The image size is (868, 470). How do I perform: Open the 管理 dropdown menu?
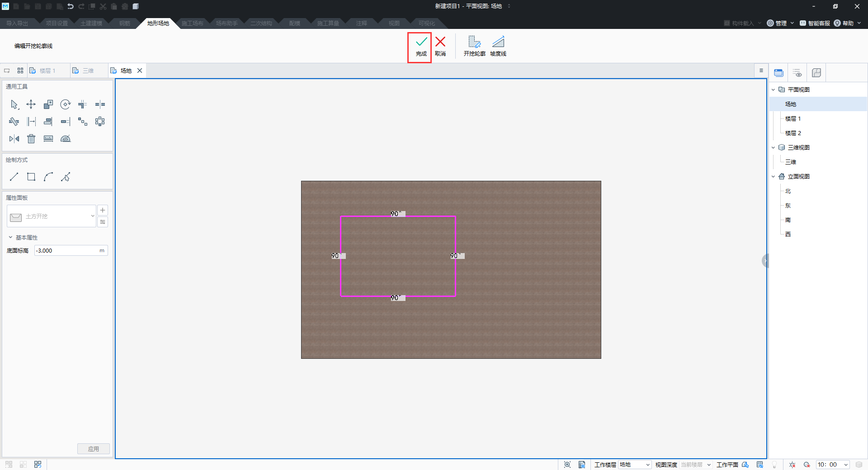point(781,23)
